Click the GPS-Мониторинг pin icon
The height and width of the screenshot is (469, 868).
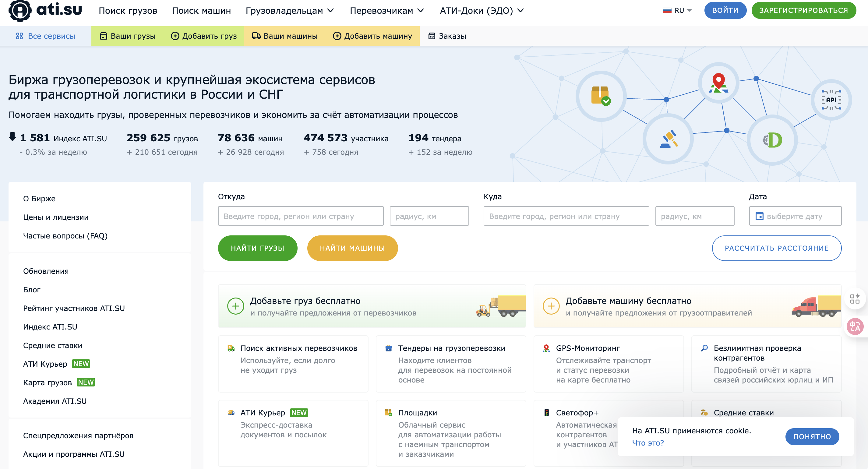point(546,348)
